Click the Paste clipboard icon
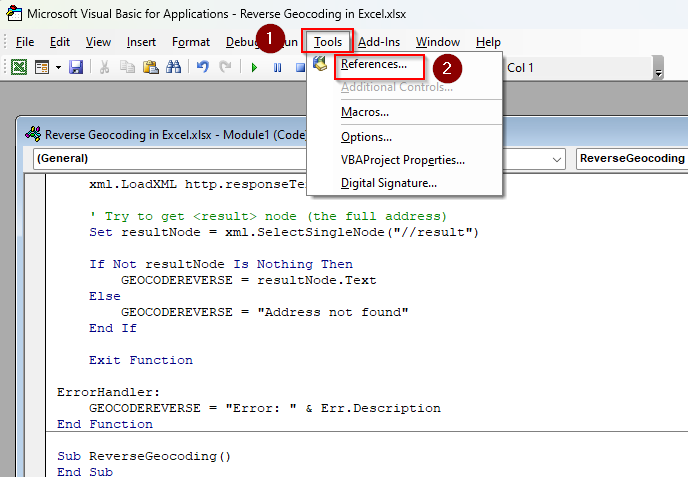This screenshot has width=688, height=477. (150, 67)
